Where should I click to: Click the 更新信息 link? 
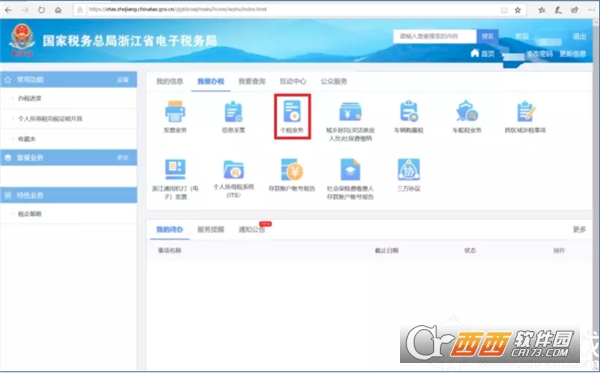click(573, 54)
